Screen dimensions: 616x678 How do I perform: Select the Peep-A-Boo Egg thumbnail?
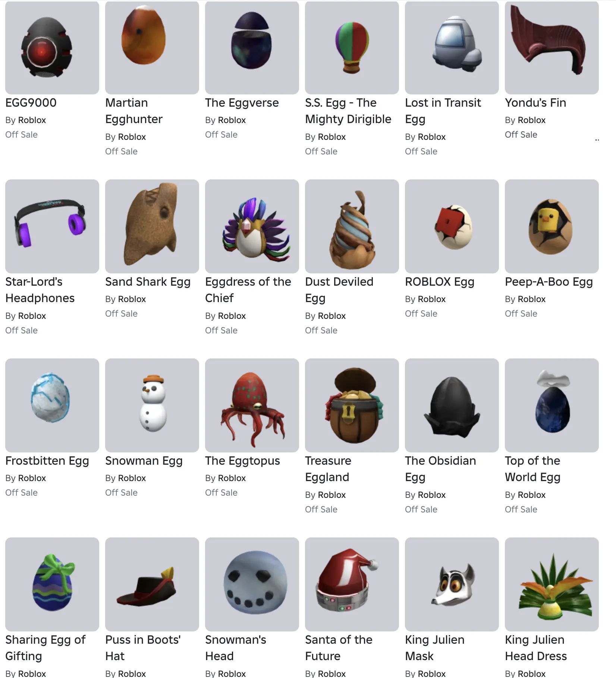[x=552, y=226]
